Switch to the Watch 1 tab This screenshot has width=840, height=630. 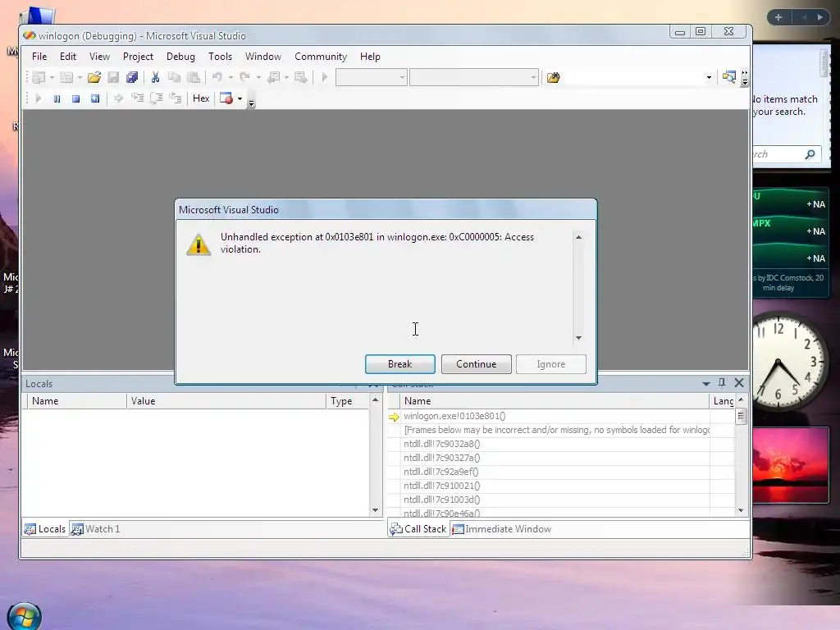96,529
